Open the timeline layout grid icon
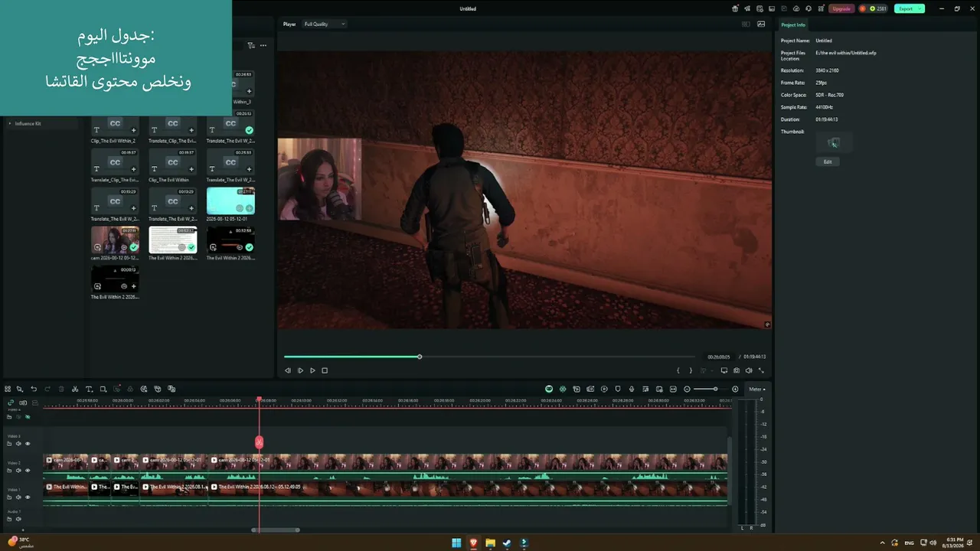The image size is (980, 551). coord(8,389)
